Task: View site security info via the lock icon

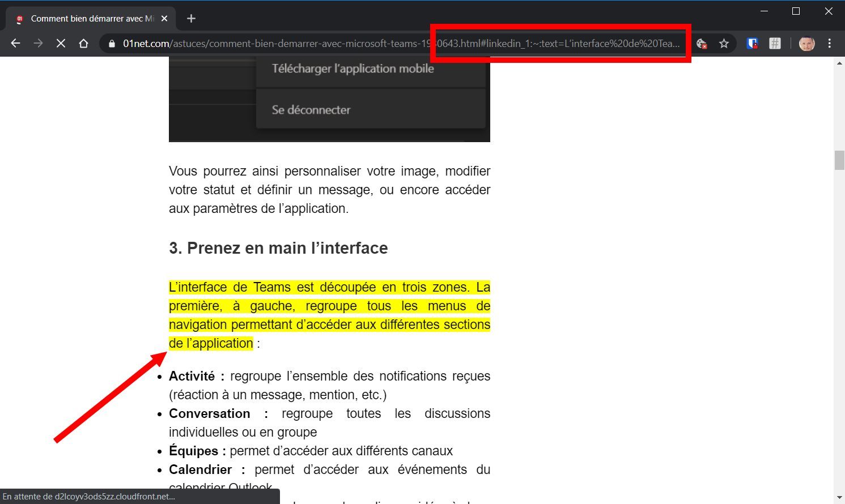Action: coord(112,44)
